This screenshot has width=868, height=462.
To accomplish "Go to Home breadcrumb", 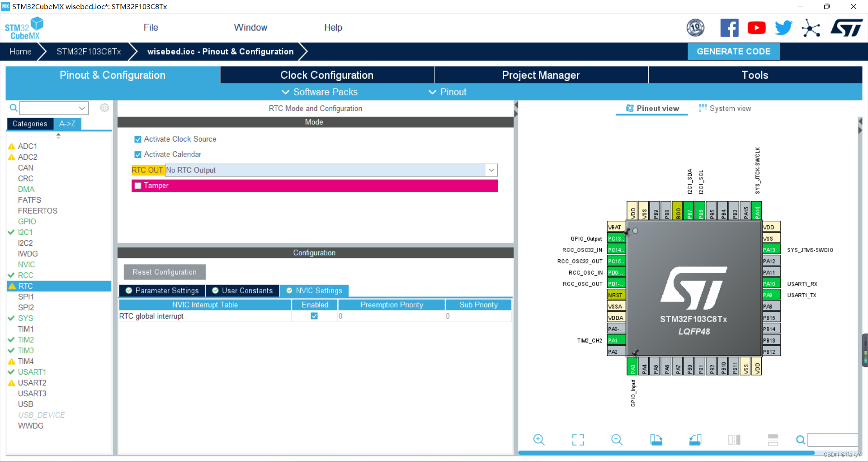I will (x=20, y=52).
